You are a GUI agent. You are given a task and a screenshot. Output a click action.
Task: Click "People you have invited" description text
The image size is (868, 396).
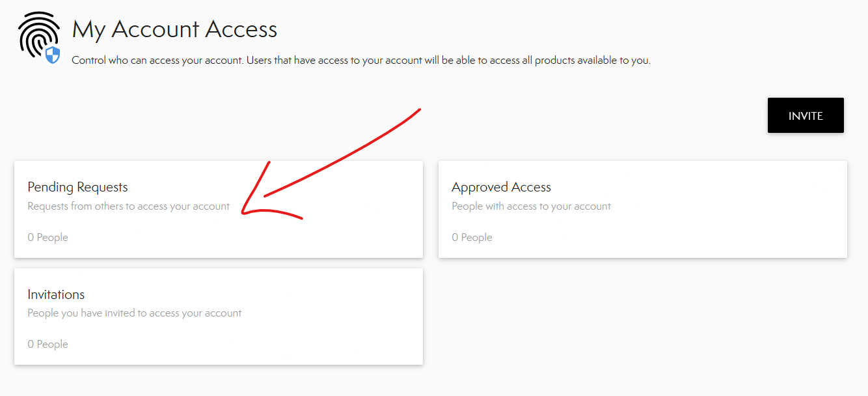coord(134,313)
